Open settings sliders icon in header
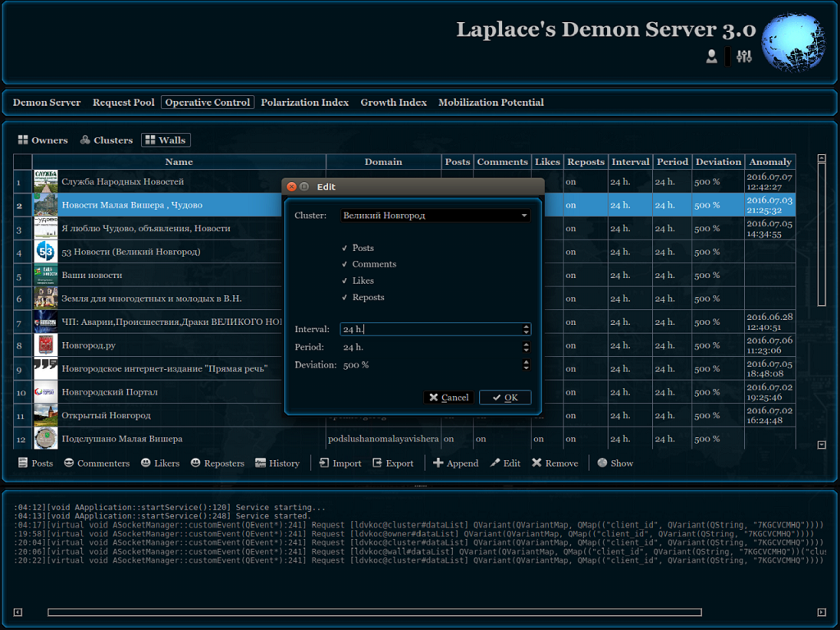 pos(744,57)
